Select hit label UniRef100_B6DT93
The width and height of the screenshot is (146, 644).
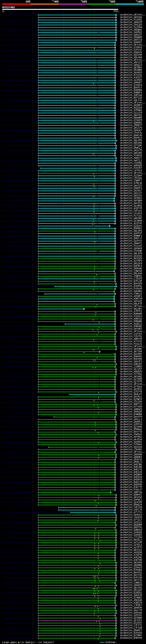click(131, 527)
